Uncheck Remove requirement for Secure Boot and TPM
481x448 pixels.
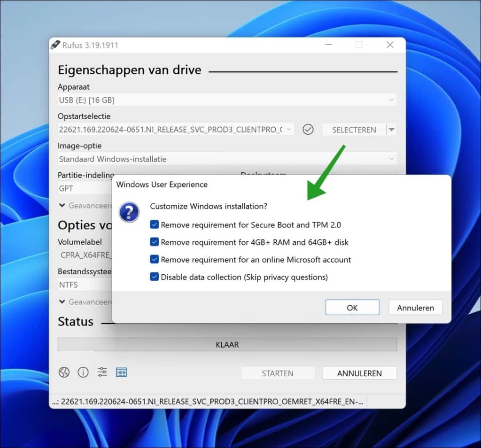[x=155, y=224]
